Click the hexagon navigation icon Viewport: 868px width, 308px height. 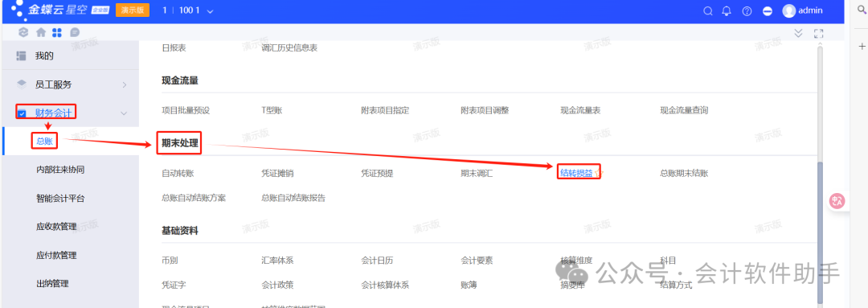23,33
